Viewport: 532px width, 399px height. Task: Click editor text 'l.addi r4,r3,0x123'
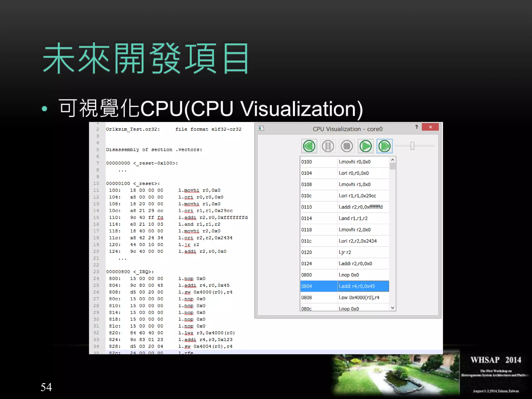coord(205,340)
